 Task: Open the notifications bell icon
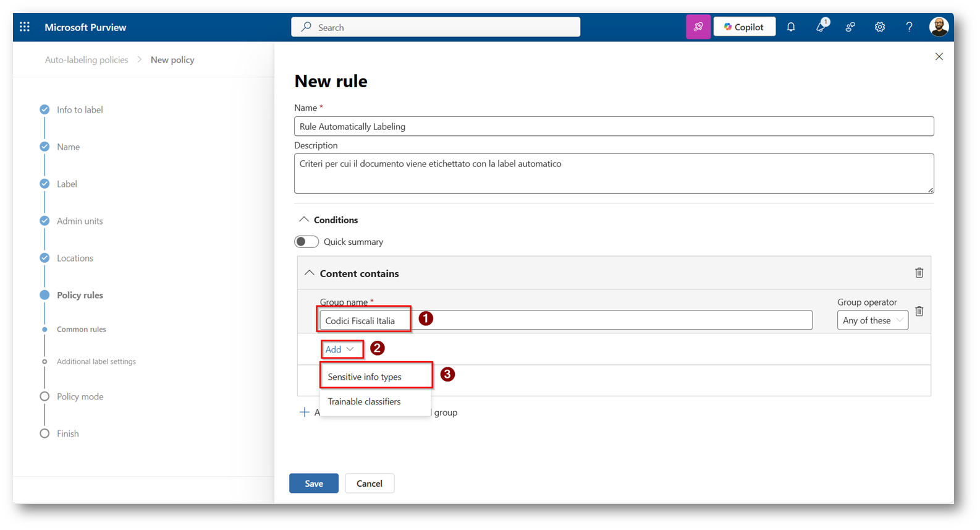click(x=791, y=27)
